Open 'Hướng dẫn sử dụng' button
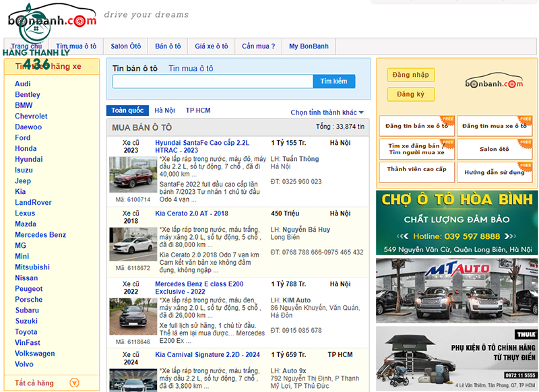The height and width of the screenshot is (392, 539). (x=495, y=172)
